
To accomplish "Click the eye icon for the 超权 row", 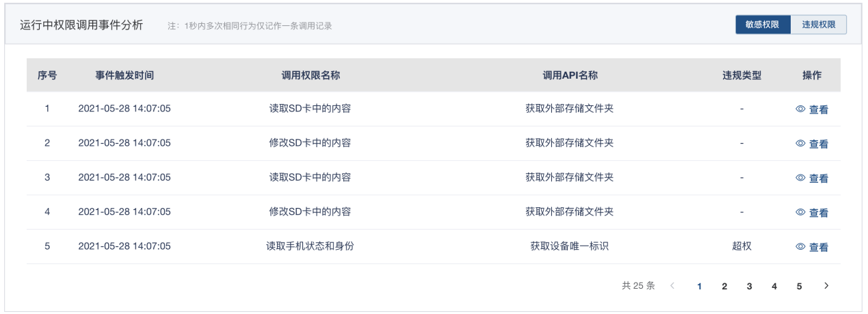I will [x=800, y=246].
